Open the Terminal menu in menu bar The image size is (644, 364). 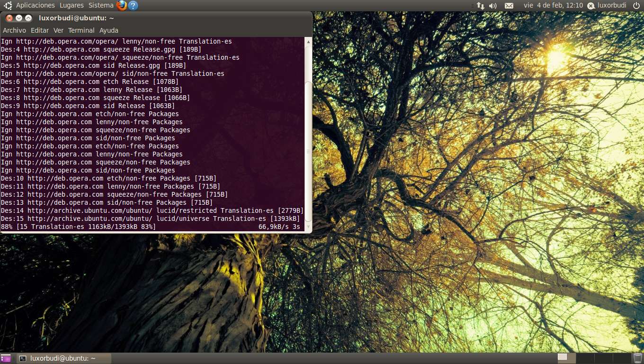click(81, 30)
